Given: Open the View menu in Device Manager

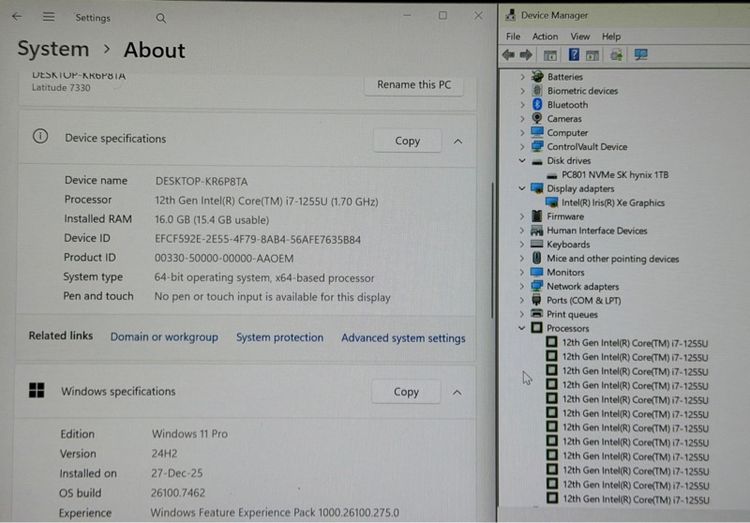Looking at the screenshot, I should (x=580, y=36).
